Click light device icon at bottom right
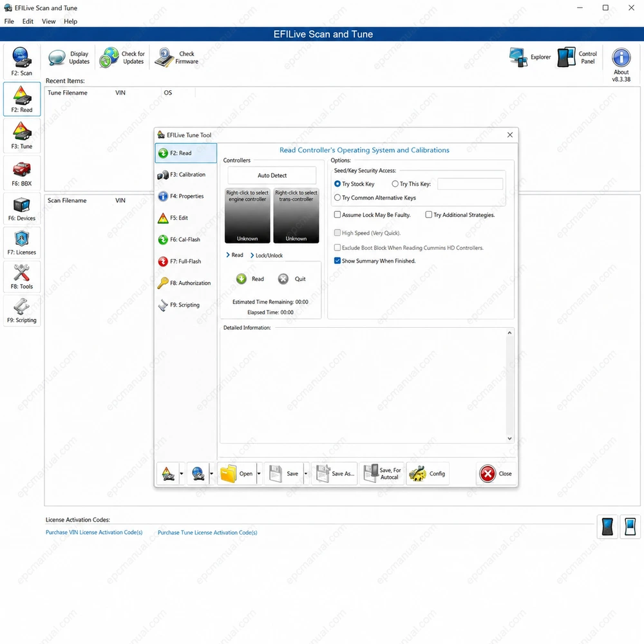 [x=630, y=527]
